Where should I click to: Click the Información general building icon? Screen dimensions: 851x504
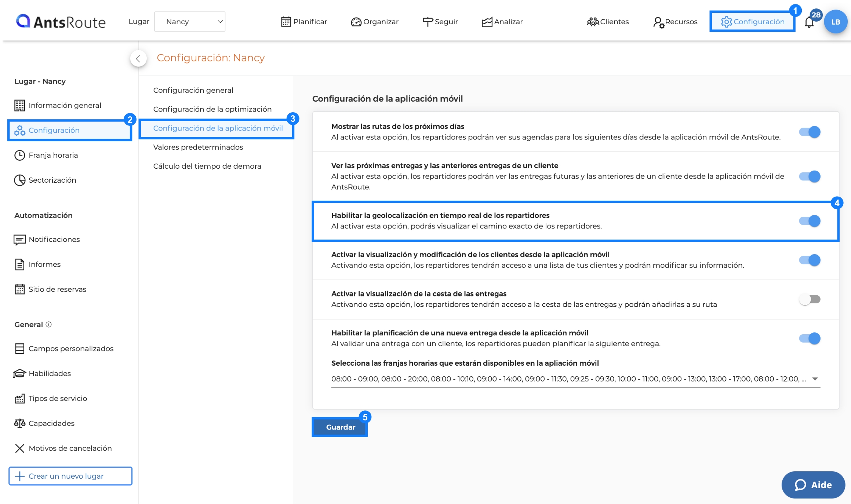click(x=20, y=105)
